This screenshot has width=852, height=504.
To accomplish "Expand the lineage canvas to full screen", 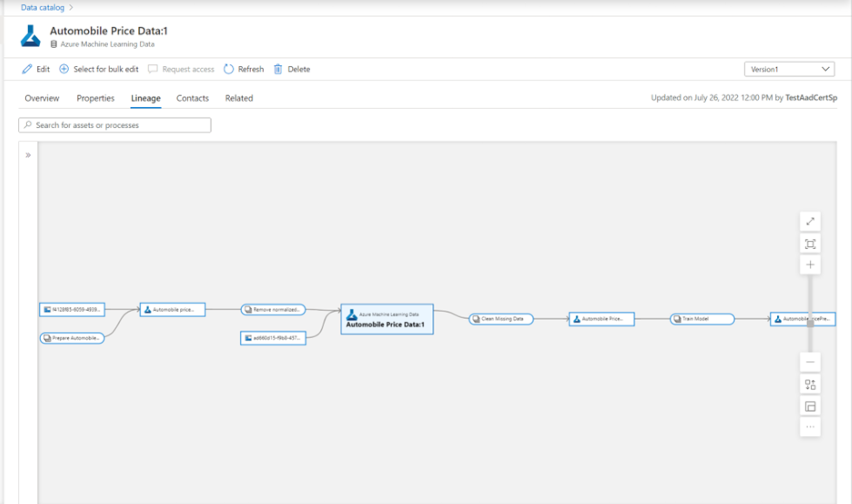I will tap(810, 222).
